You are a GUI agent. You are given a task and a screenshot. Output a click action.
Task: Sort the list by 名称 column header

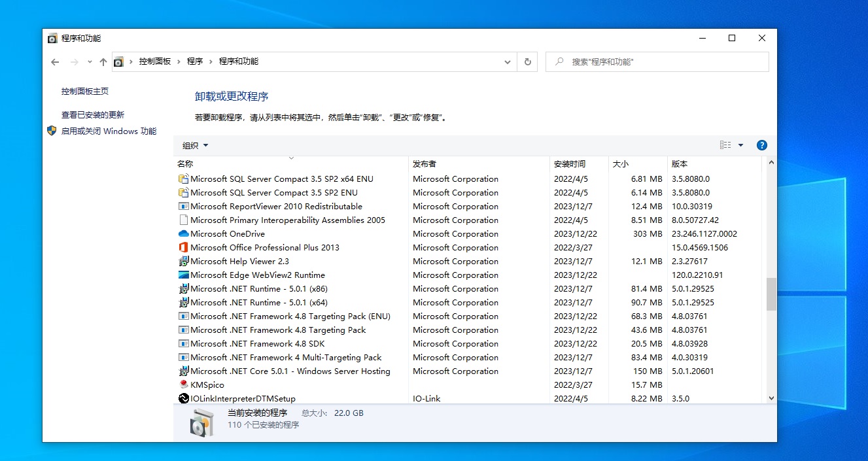pos(185,163)
